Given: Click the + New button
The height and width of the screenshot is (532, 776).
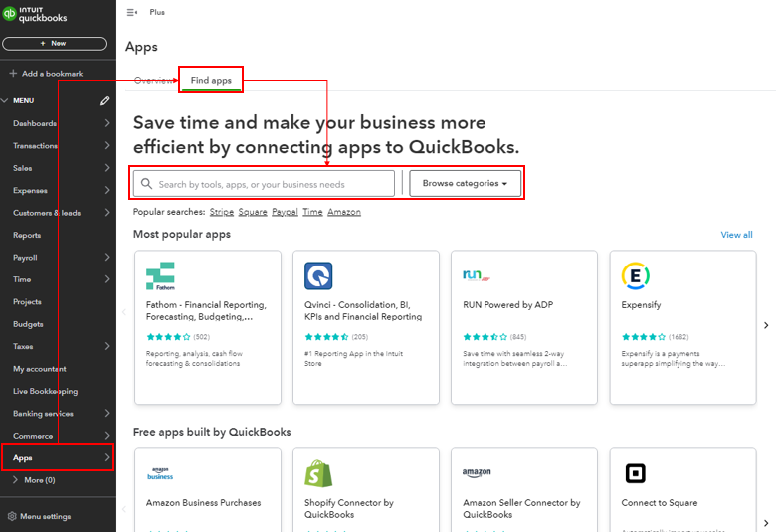Looking at the screenshot, I should [x=55, y=44].
